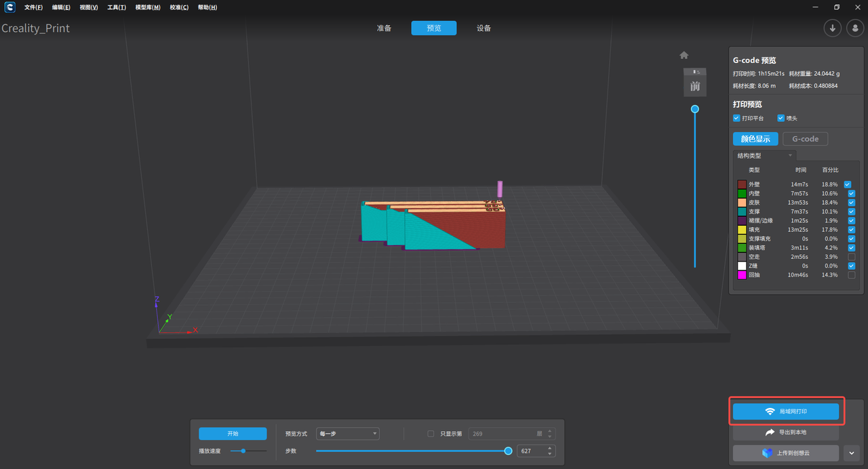Click the 开始 playback button
The image size is (868, 469).
coord(233,434)
